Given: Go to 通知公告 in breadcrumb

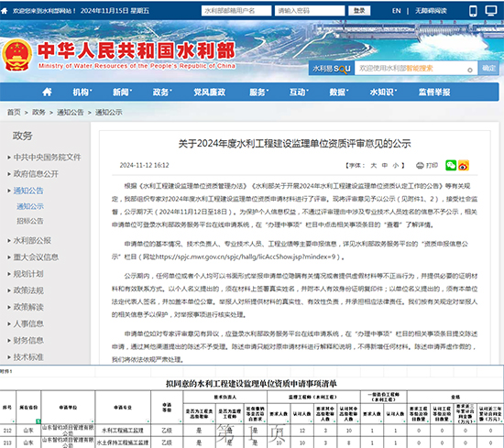Looking at the screenshot, I should (70, 112).
